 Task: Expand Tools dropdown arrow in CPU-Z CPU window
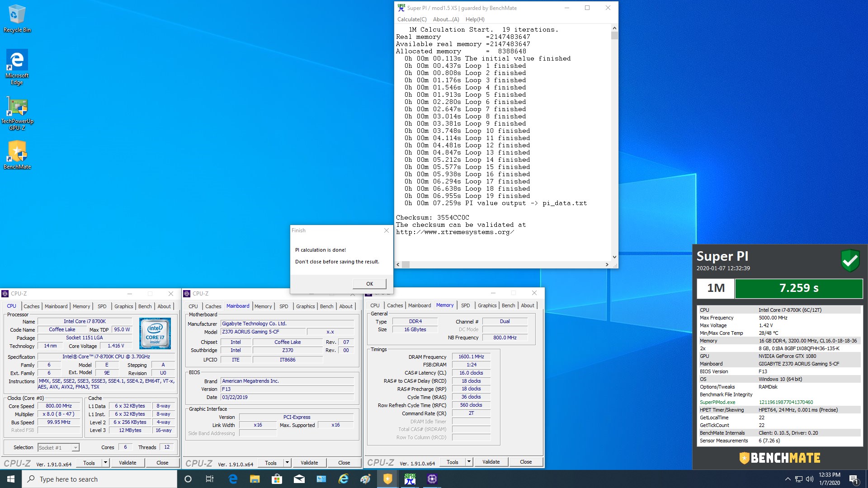pyautogui.click(x=105, y=463)
